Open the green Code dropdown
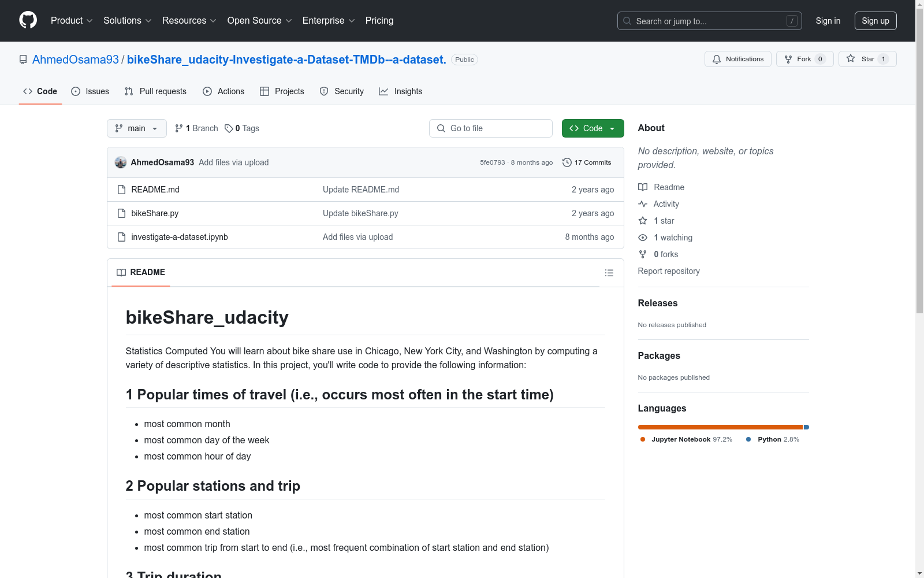924x578 pixels. 593,128
